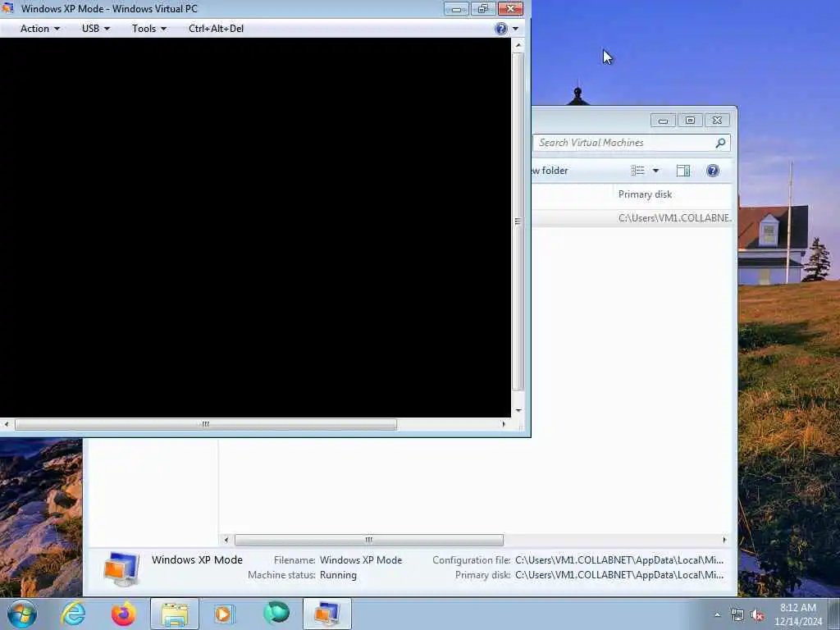Click the Windows Virtual PC taskbar button
This screenshot has height=630, width=840.
(326, 614)
